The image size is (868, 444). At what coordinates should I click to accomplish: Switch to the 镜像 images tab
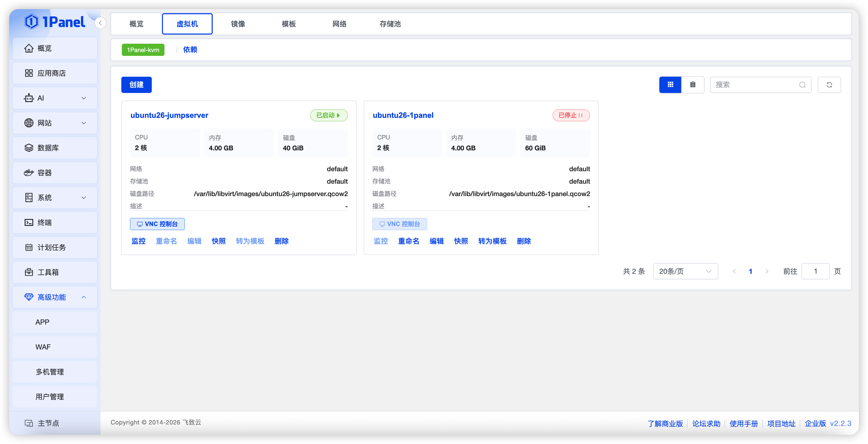coord(238,24)
